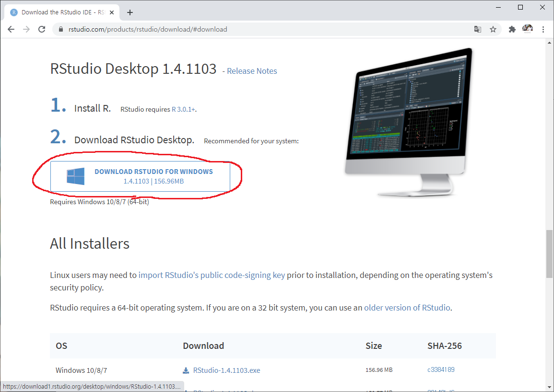Close the Download the RStudio IDE tab
The width and height of the screenshot is (554, 392).
point(112,12)
